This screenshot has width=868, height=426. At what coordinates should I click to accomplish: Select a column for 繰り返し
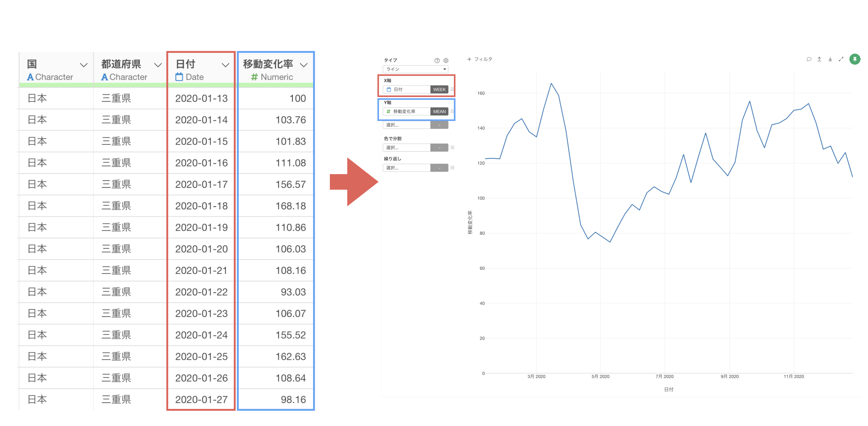click(406, 168)
